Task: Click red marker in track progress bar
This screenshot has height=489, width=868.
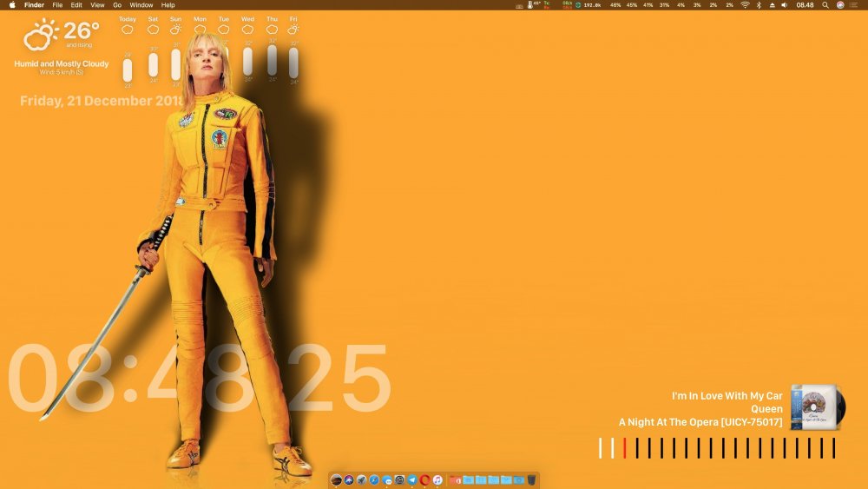Action: coord(624,448)
